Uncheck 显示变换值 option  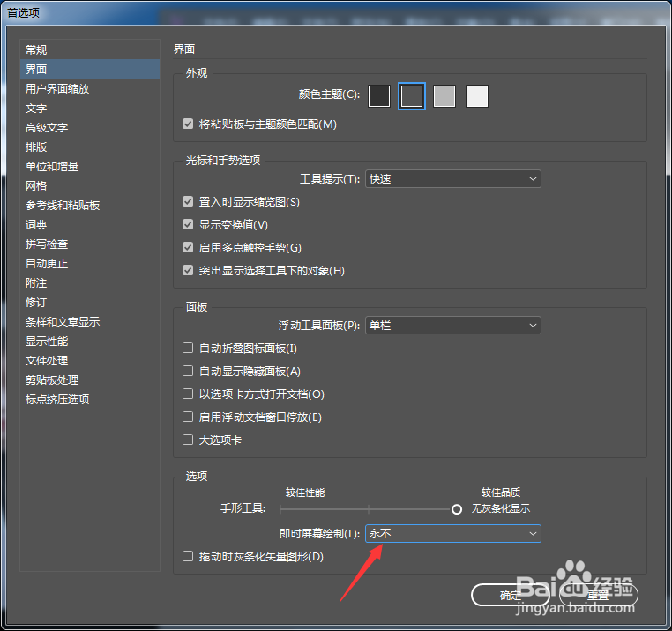tap(188, 224)
